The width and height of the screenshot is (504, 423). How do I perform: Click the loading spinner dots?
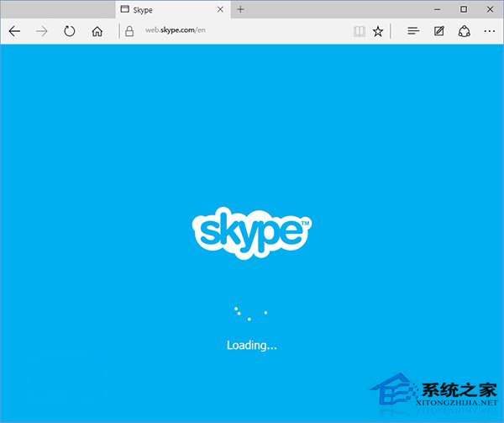(249, 313)
